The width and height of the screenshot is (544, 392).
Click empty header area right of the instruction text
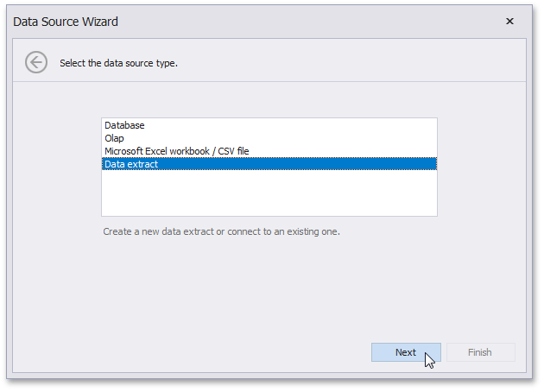(x=363, y=63)
